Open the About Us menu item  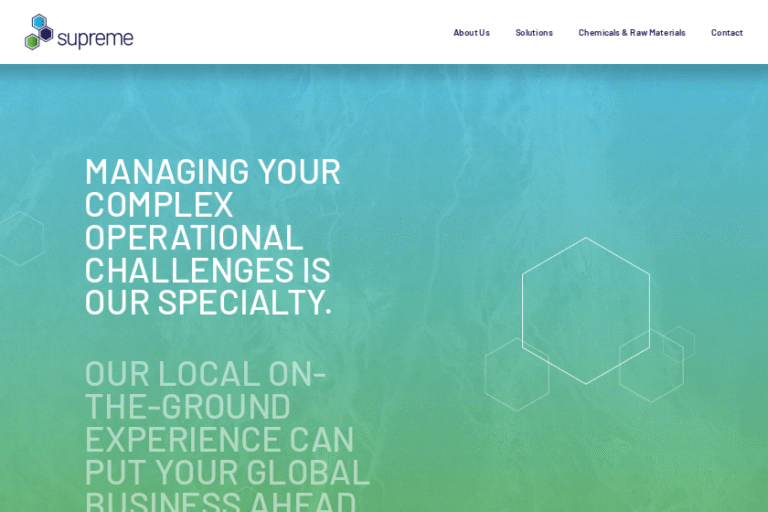(471, 33)
